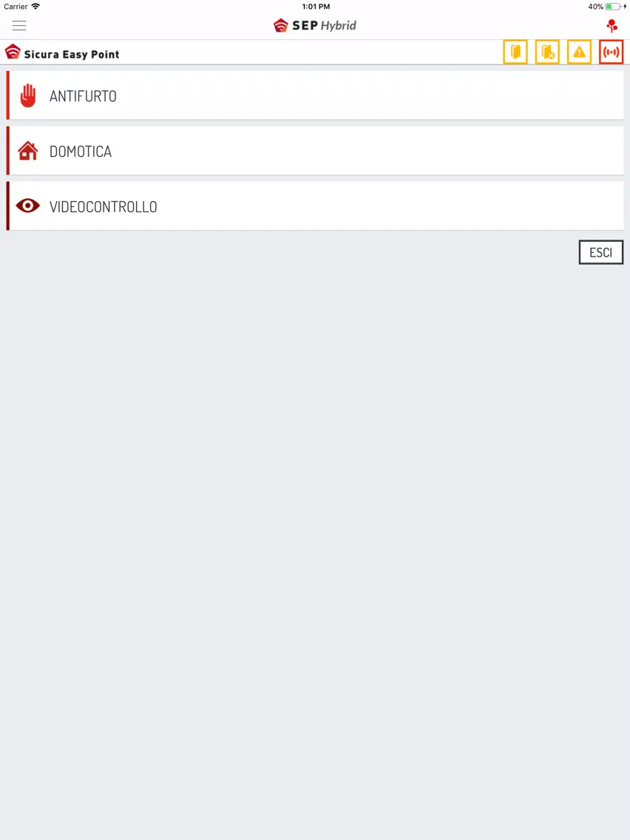Tap the SEP Hybrid logo header
630x840 pixels.
tap(315, 25)
